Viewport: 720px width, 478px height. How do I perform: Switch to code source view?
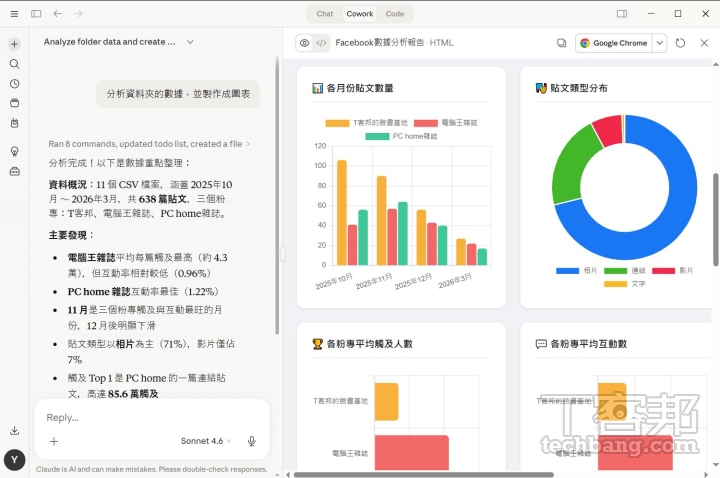coord(321,43)
